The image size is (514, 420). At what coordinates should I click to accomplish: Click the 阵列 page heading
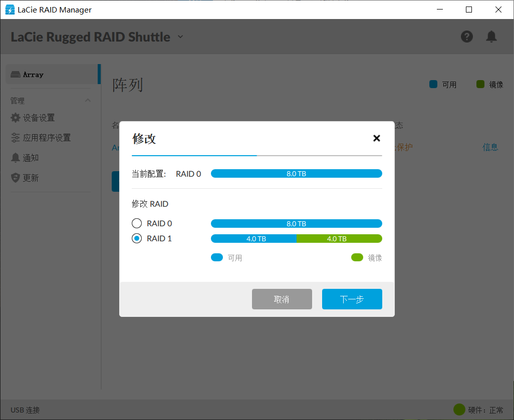[128, 85]
